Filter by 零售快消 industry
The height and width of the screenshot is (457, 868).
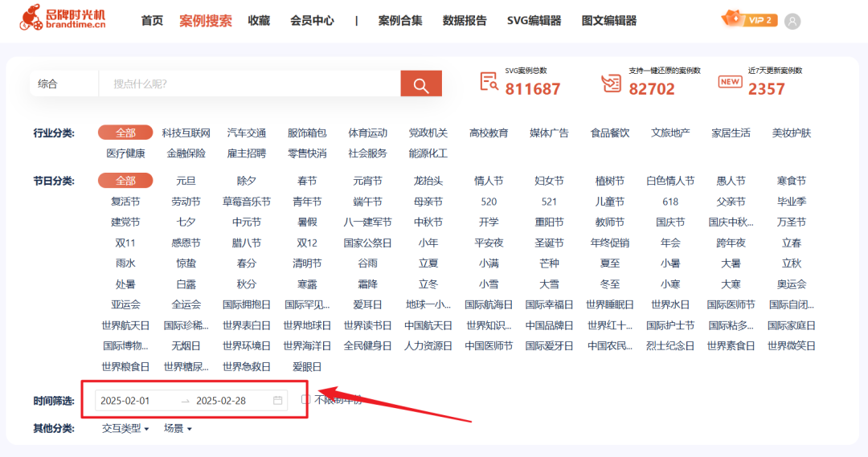click(x=307, y=153)
